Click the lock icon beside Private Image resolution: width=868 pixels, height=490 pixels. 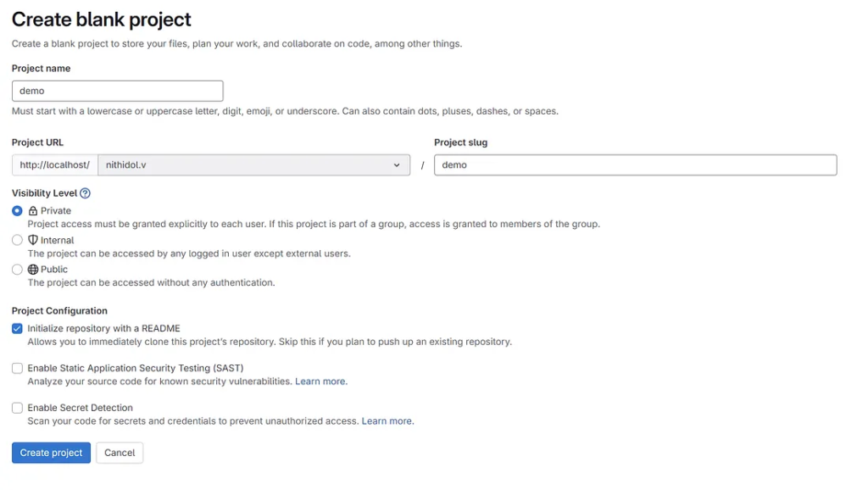33,211
